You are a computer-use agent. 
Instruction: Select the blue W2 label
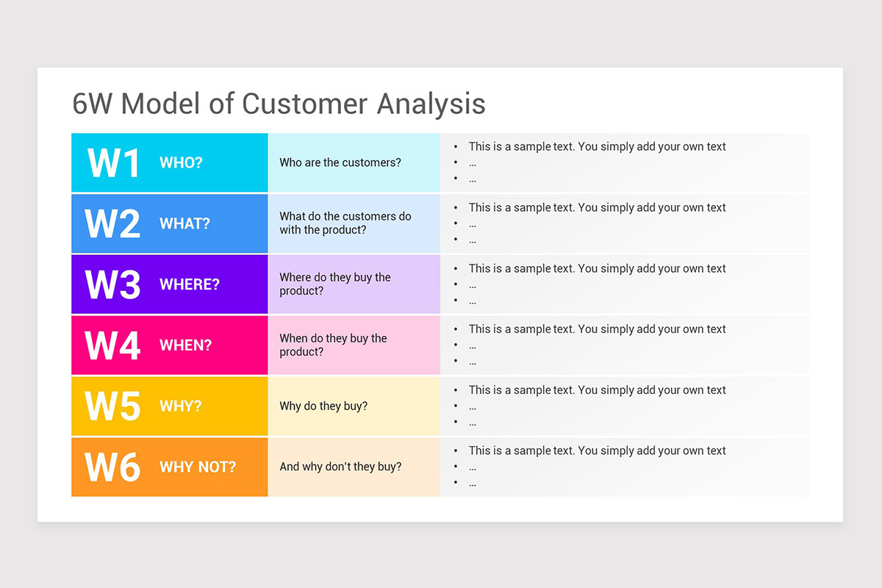point(112,223)
